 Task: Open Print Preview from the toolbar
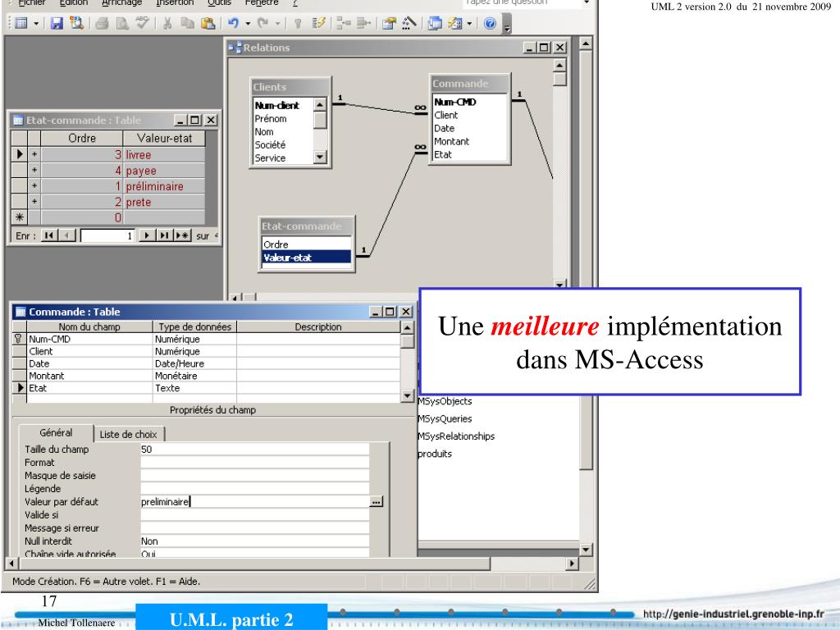(122, 24)
